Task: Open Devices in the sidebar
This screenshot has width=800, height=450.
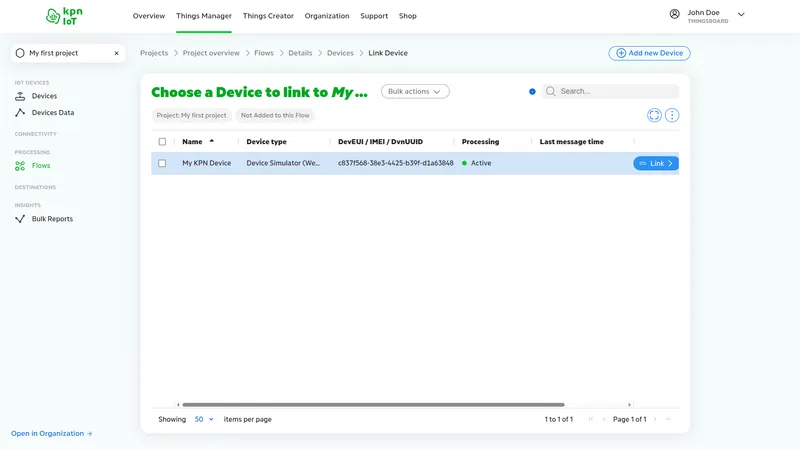Action: [x=44, y=96]
